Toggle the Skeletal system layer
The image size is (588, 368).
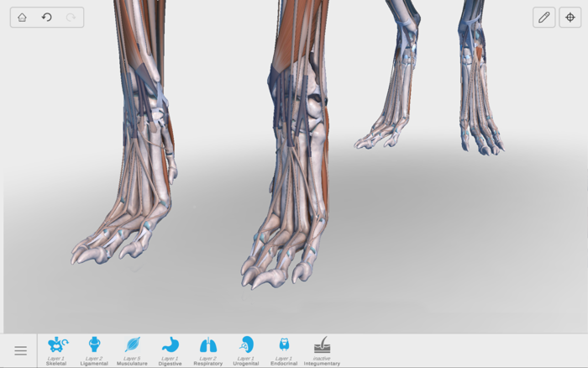[56, 350]
